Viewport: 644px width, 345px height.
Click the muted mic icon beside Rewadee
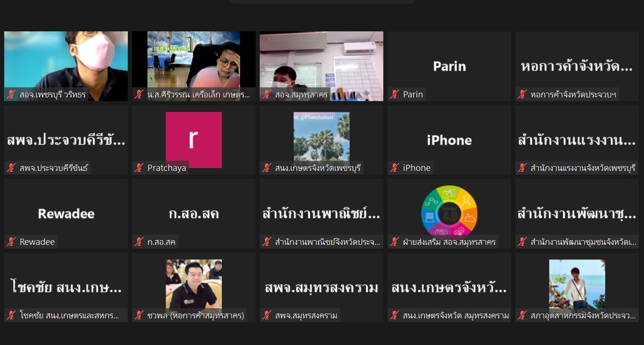(x=11, y=242)
